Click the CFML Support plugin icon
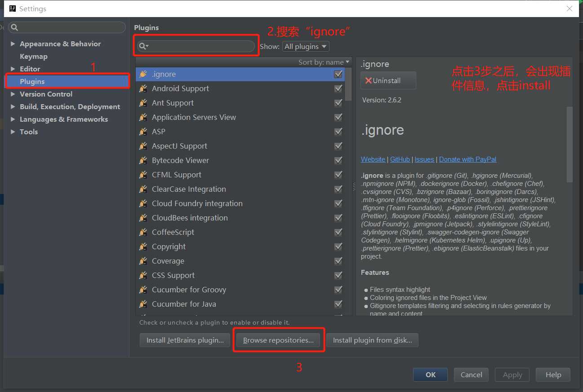This screenshot has width=583, height=392. (143, 175)
